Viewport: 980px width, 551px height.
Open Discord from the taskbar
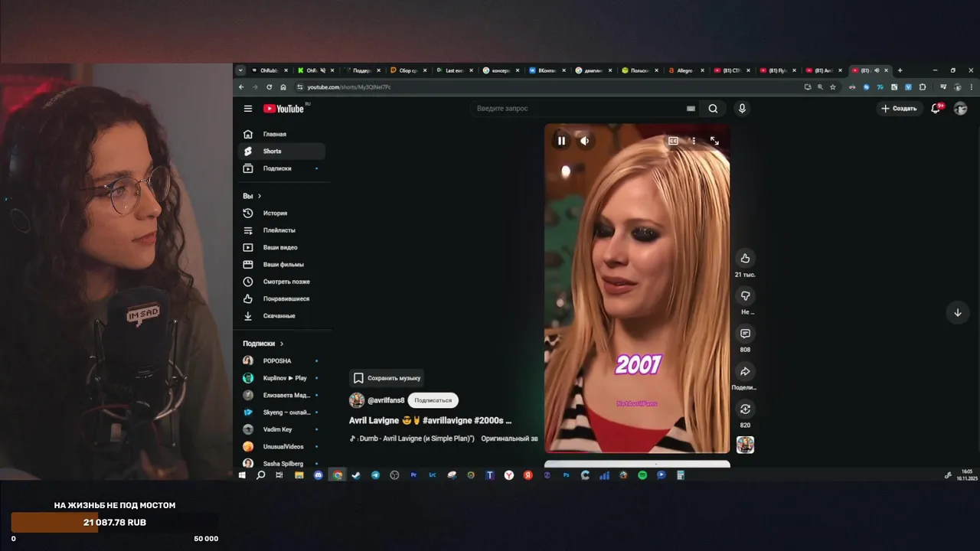tap(318, 475)
